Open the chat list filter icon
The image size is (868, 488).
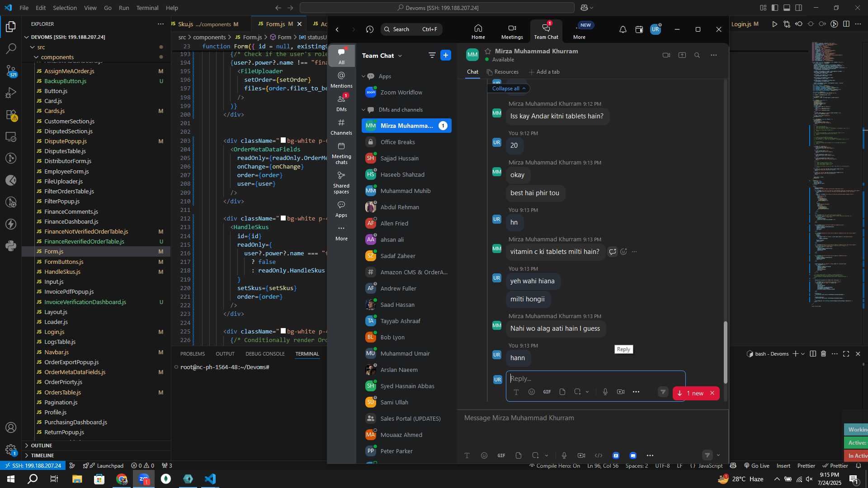click(x=432, y=55)
